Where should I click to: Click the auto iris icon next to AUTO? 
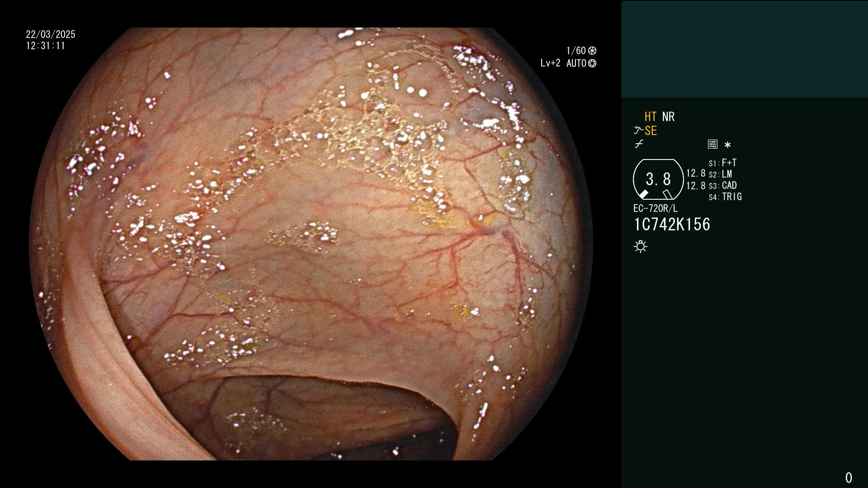tap(592, 63)
